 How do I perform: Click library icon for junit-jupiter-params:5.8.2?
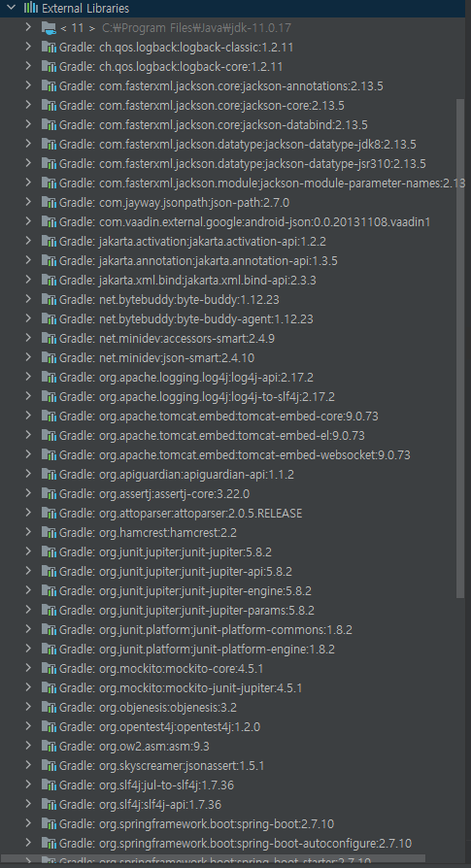click(50, 610)
